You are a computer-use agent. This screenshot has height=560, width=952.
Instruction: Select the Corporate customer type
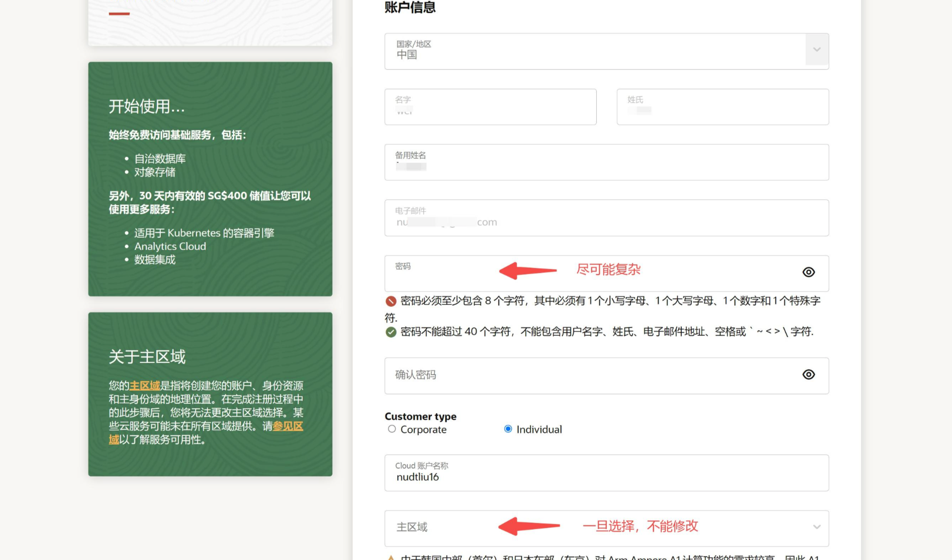[392, 429]
